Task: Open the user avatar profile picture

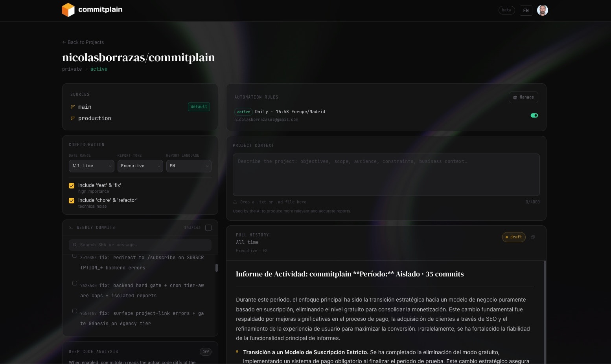Action: pyautogui.click(x=543, y=10)
